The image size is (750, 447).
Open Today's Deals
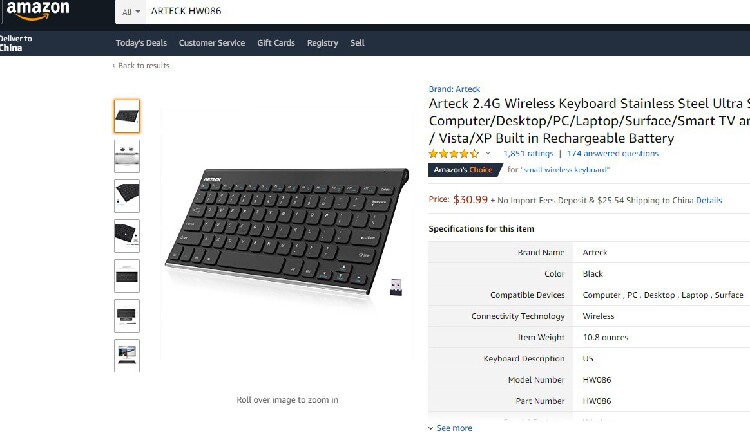click(x=141, y=43)
